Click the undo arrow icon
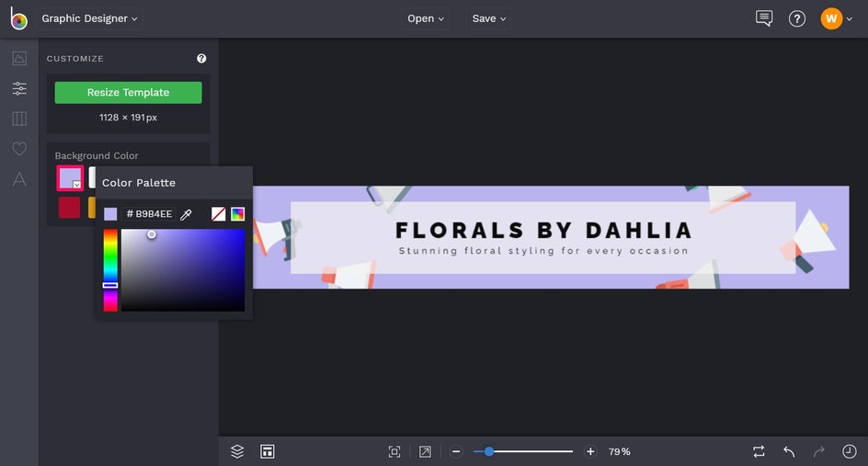 (x=789, y=451)
